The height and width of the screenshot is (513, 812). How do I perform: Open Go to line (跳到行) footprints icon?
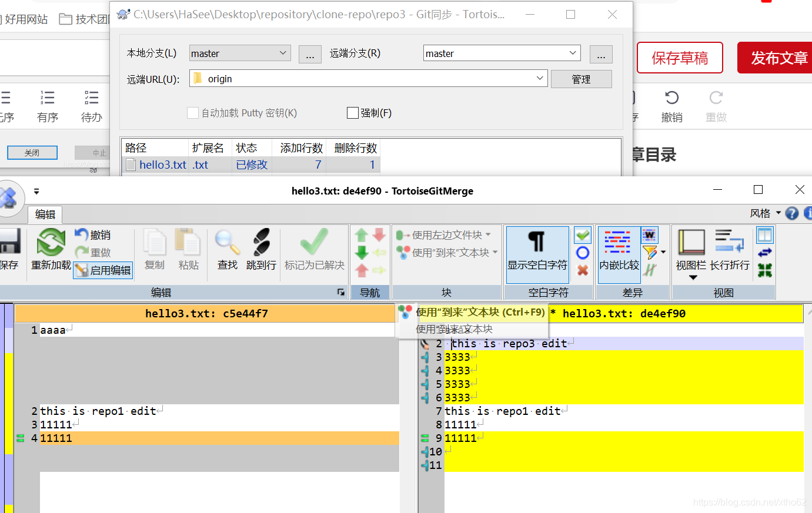click(261, 250)
